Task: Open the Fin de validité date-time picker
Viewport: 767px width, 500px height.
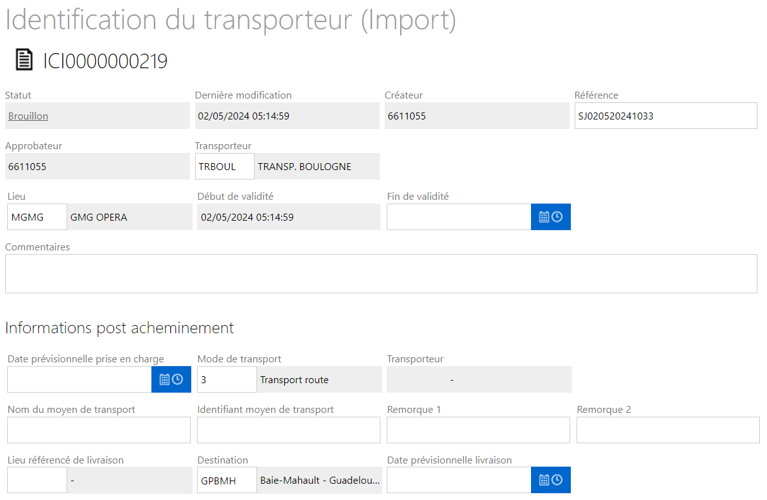Action: [x=550, y=217]
